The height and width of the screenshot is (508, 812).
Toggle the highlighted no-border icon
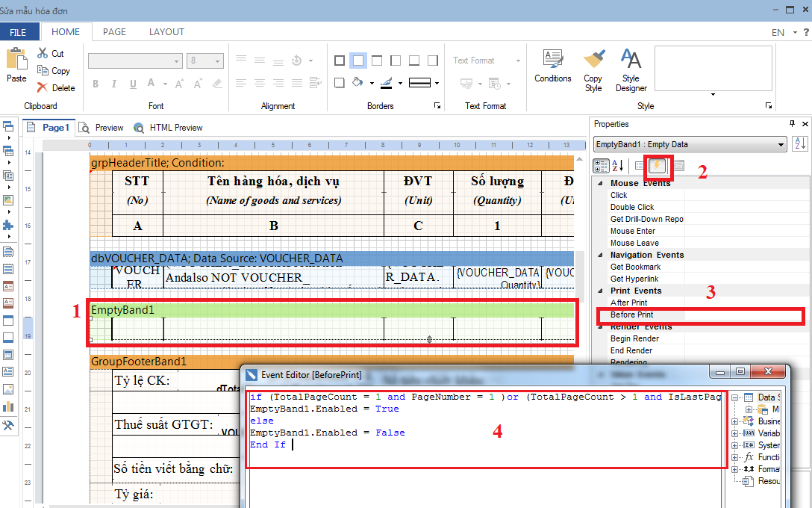click(358, 61)
